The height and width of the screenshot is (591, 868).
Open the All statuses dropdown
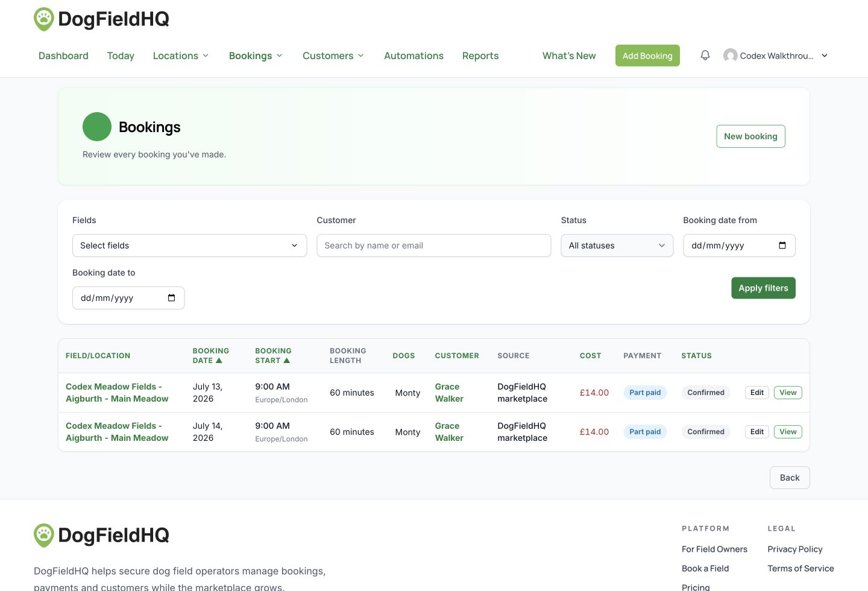coord(617,245)
